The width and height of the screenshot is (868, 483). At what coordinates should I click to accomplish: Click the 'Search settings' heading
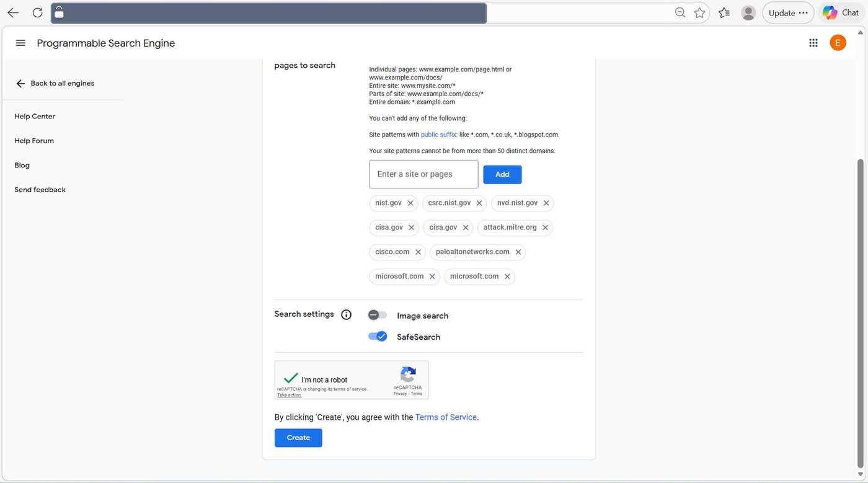pos(304,314)
